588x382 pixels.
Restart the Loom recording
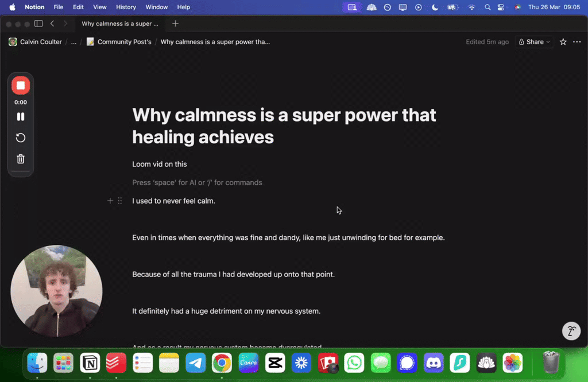[20, 138]
